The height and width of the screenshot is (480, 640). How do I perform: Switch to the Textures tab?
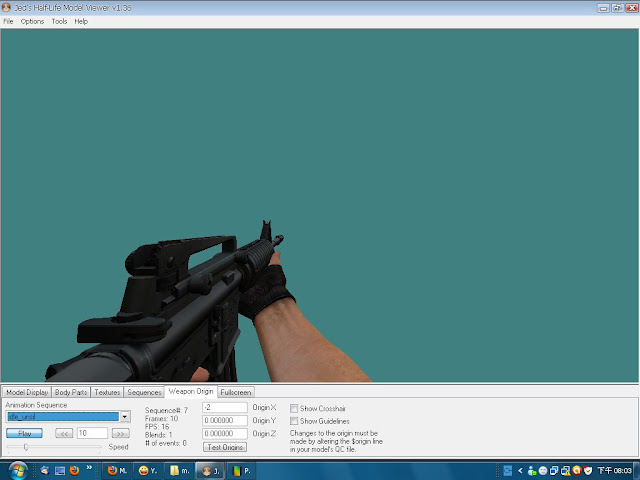tap(107, 392)
